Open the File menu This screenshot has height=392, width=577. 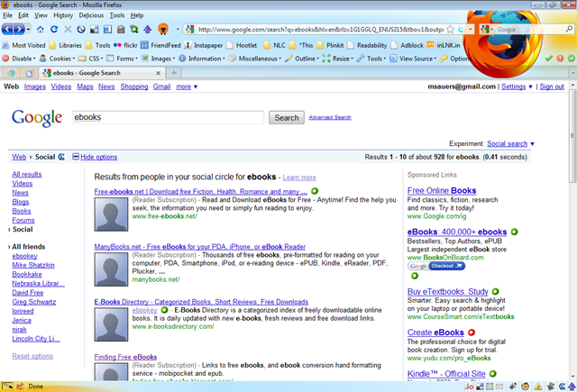click(x=8, y=15)
